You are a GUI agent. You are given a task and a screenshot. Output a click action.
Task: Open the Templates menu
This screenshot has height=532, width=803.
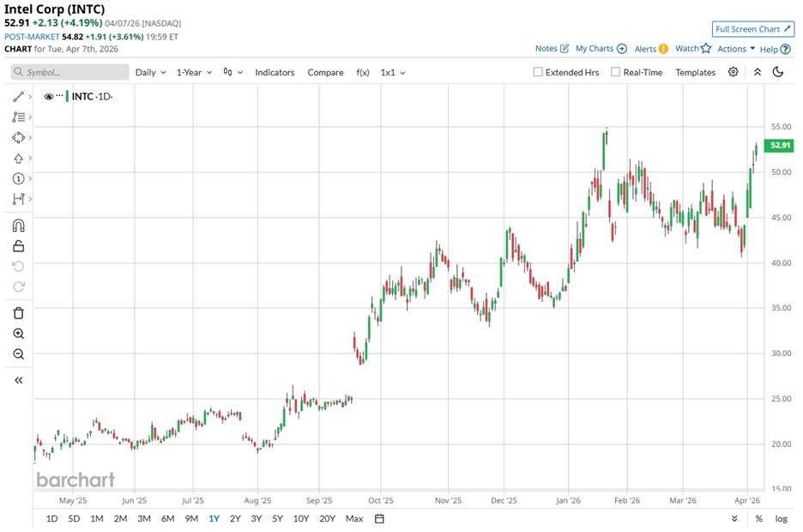(x=695, y=72)
